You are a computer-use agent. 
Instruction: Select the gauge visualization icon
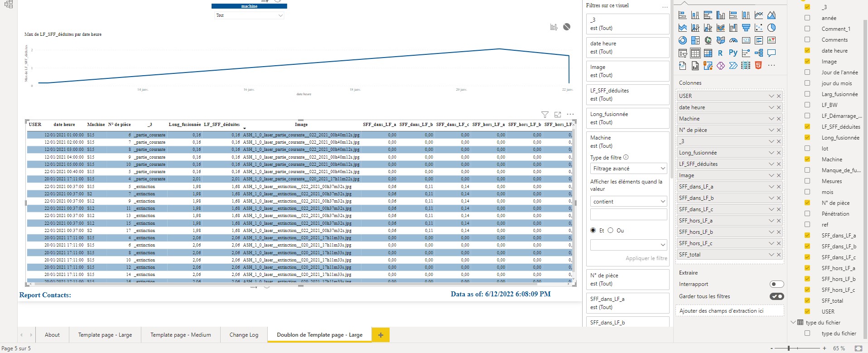click(x=733, y=40)
